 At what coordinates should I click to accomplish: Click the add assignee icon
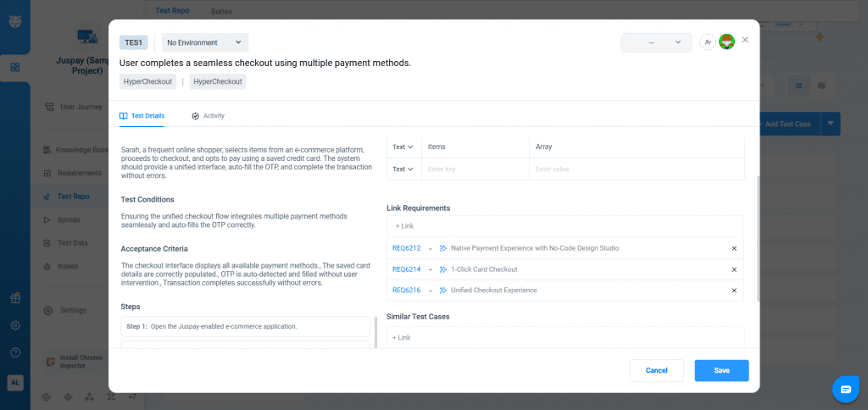pyautogui.click(x=708, y=42)
